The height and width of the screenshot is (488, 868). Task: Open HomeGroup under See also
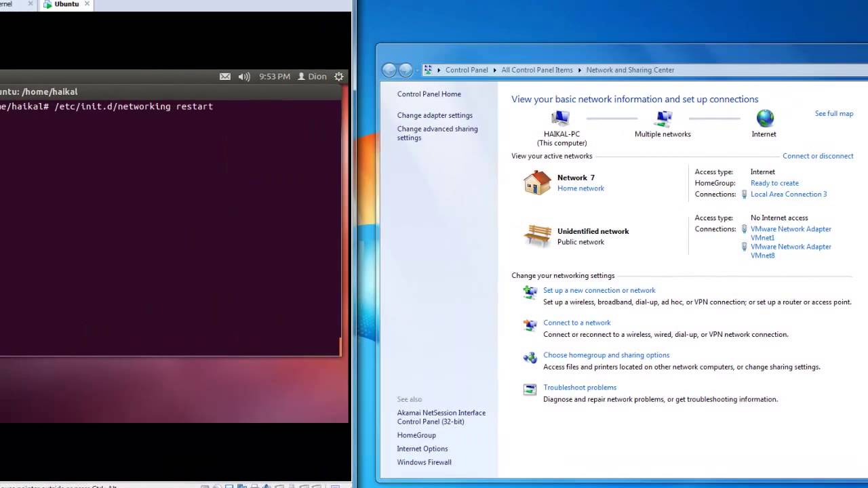[416, 435]
